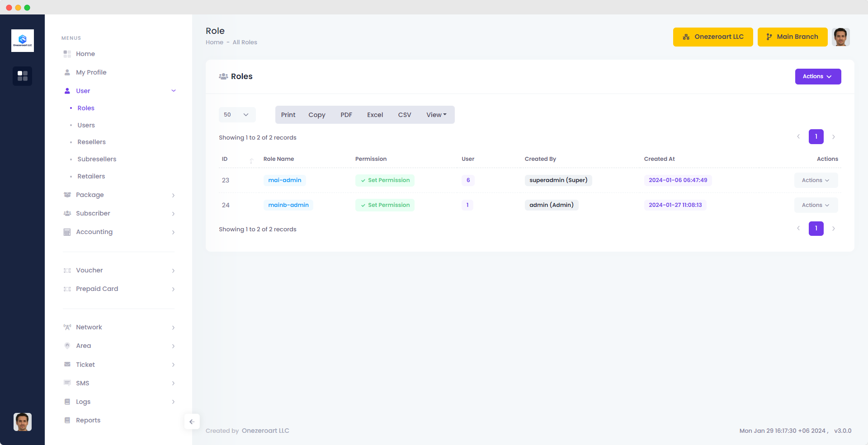This screenshot has height=445, width=868.
Task: Click the Home menu icon
Action: (x=67, y=54)
